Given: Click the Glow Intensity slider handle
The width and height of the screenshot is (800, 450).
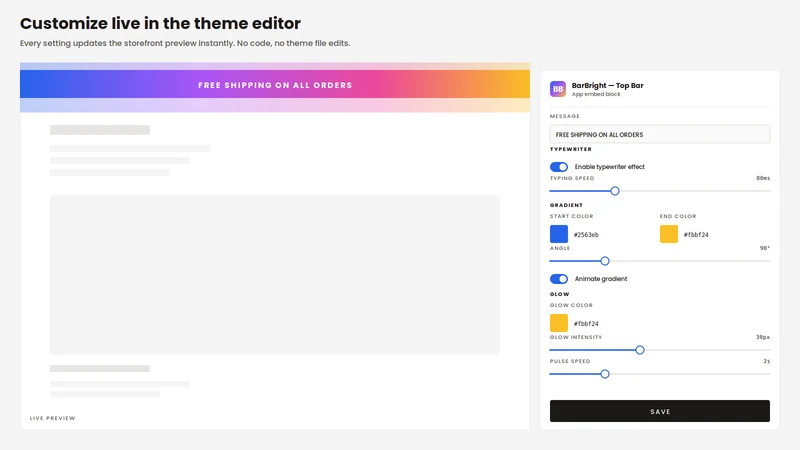Looking at the screenshot, I should 640,350.
